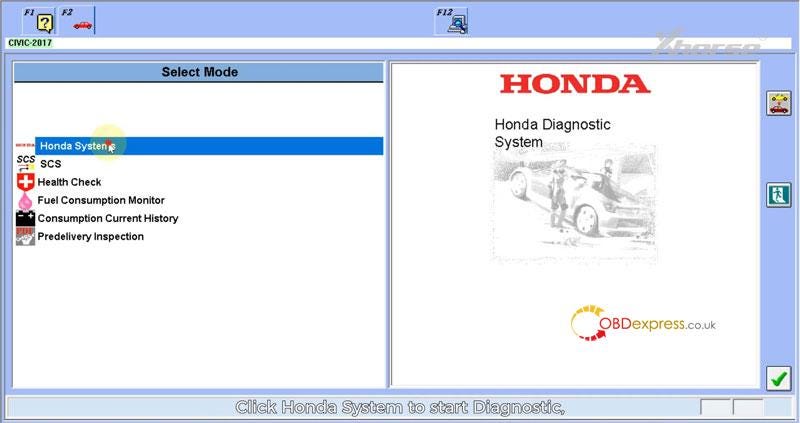This screenshot has height=423, width=800.
Task: Click the F2 vehicle selection icon
Action: tap(77, 21)
